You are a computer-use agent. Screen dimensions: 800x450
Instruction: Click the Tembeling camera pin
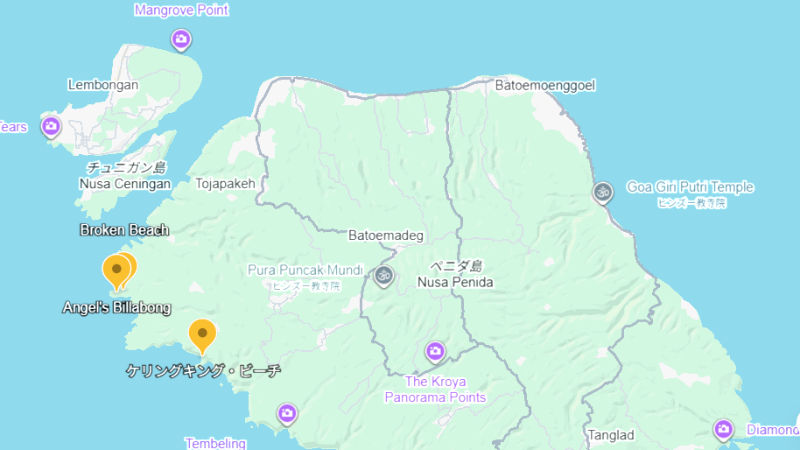(x=287, y=414)
